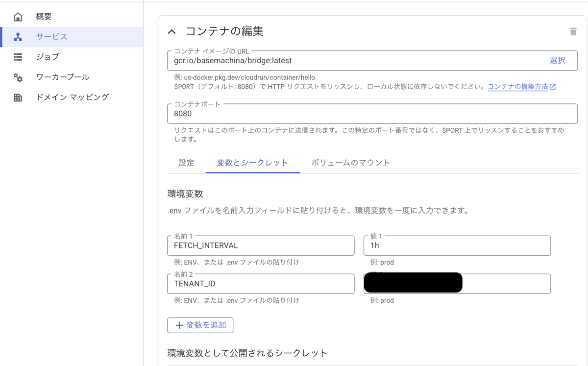Click the 概要 home icon in sidebar
588x366 pixels.
click(18, 17)
